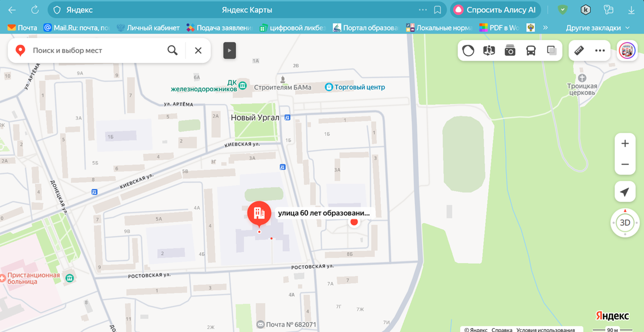Open the map layers selector
The height and width of the screenshot is (332, 644).
coord(552,50)
